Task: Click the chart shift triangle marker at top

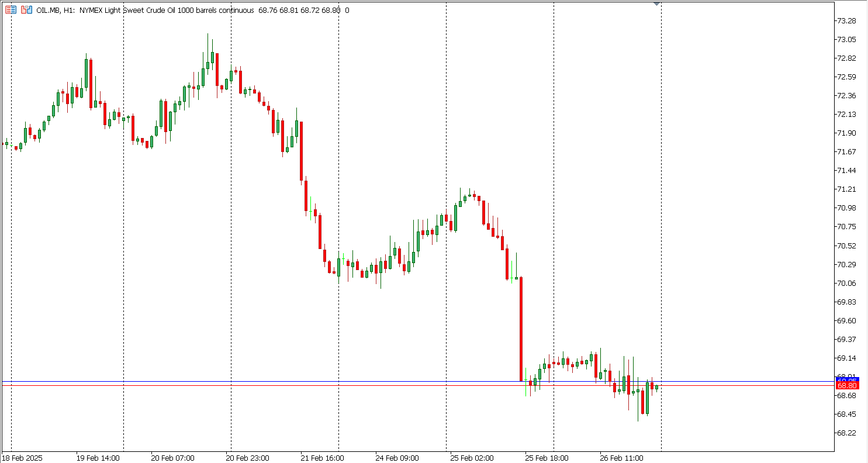Action: [656, 4]
